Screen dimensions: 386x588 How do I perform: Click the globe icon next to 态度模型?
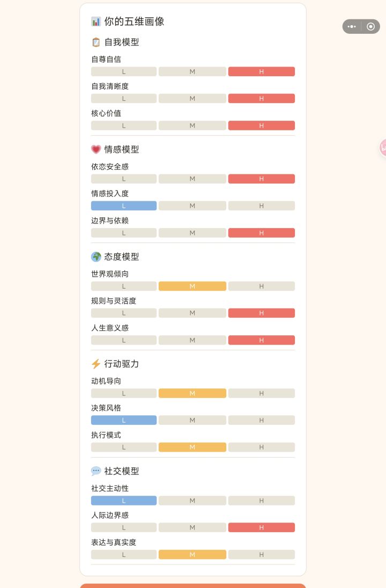click(96, 256)
